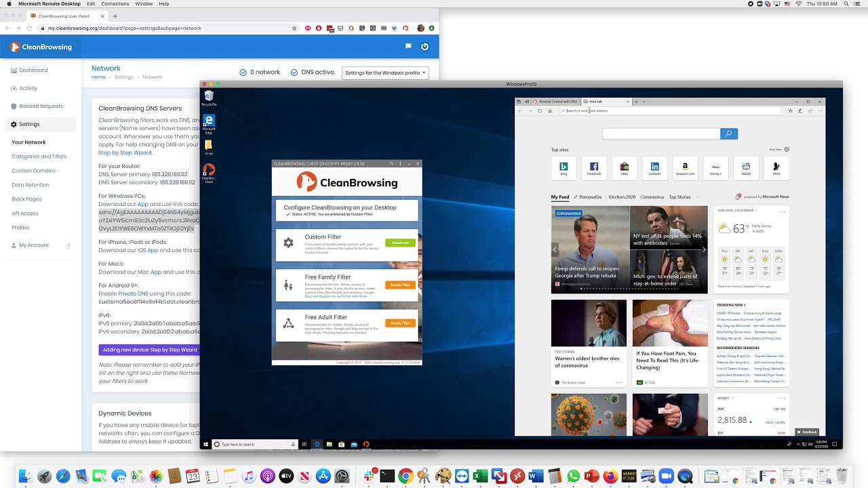The height and width of the screenshot is (488, 868).
Task: Click the Edge Refresh button
Action: coord(540,110)
